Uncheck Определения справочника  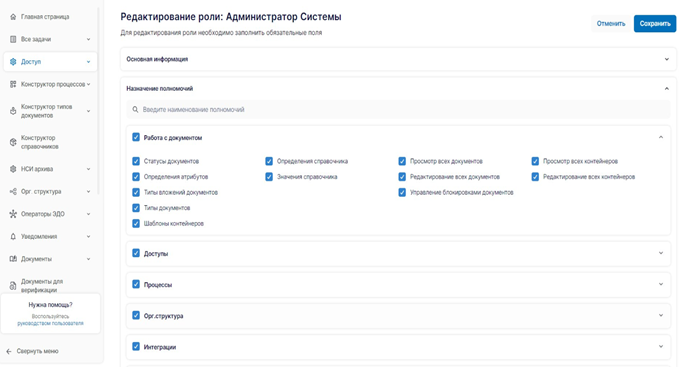[269, 161]
